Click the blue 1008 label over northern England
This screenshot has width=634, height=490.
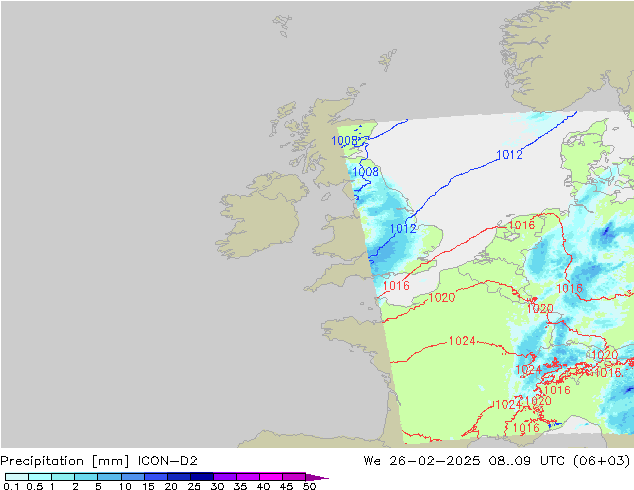366,172
